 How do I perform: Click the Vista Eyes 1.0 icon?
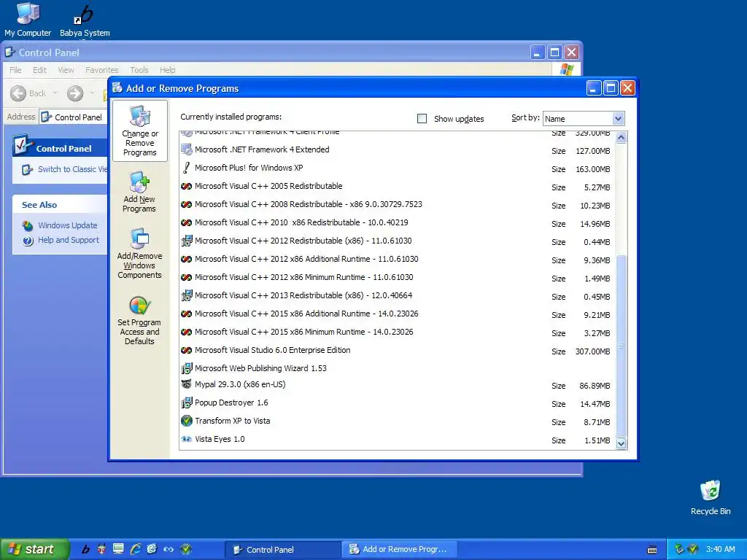click(x=186, y=439)
